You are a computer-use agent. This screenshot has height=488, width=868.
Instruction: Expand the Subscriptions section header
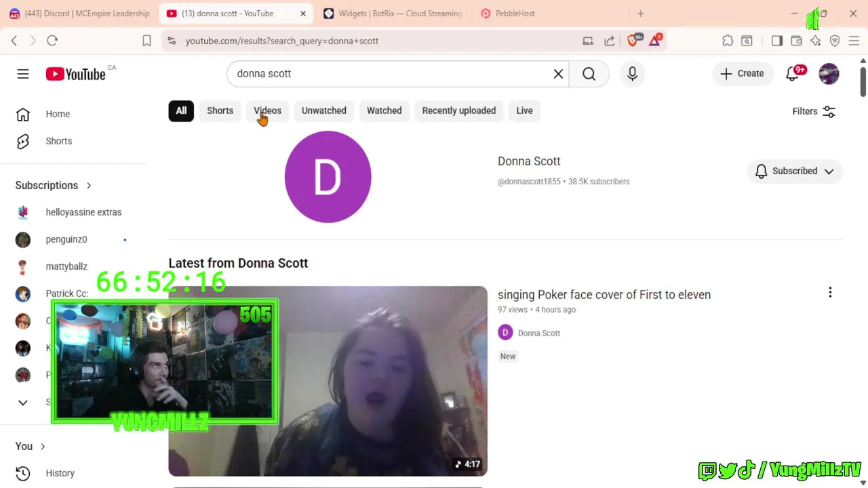coord(54,185)
